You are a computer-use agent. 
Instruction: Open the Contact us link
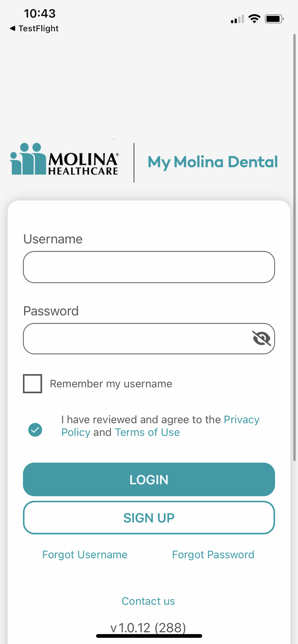tap(148, 601)
